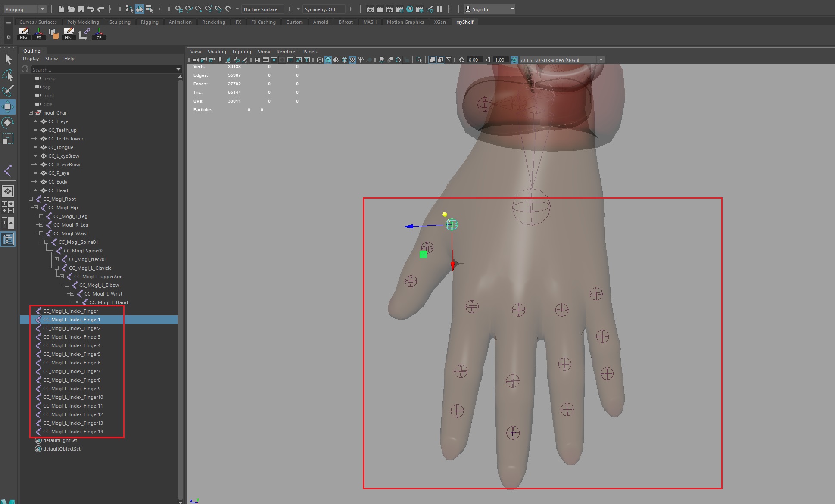
Task: Open the viewport Shading menu
Action: [217, 52]
